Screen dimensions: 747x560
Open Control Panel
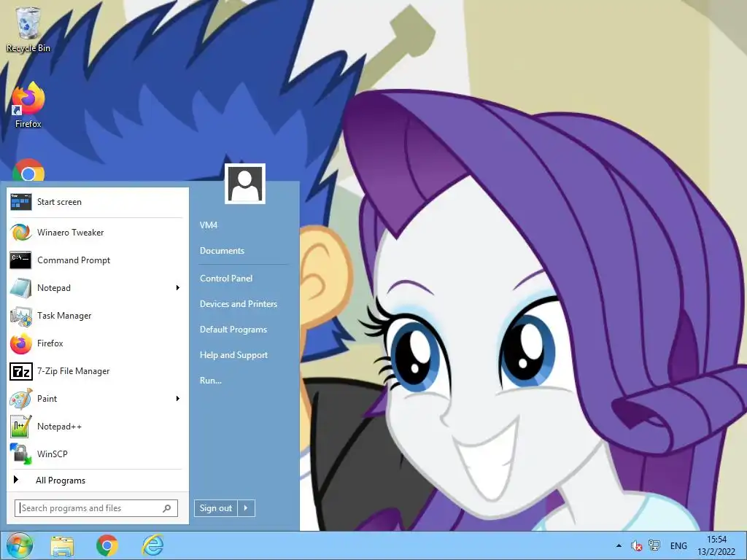[x=226, y=278]
